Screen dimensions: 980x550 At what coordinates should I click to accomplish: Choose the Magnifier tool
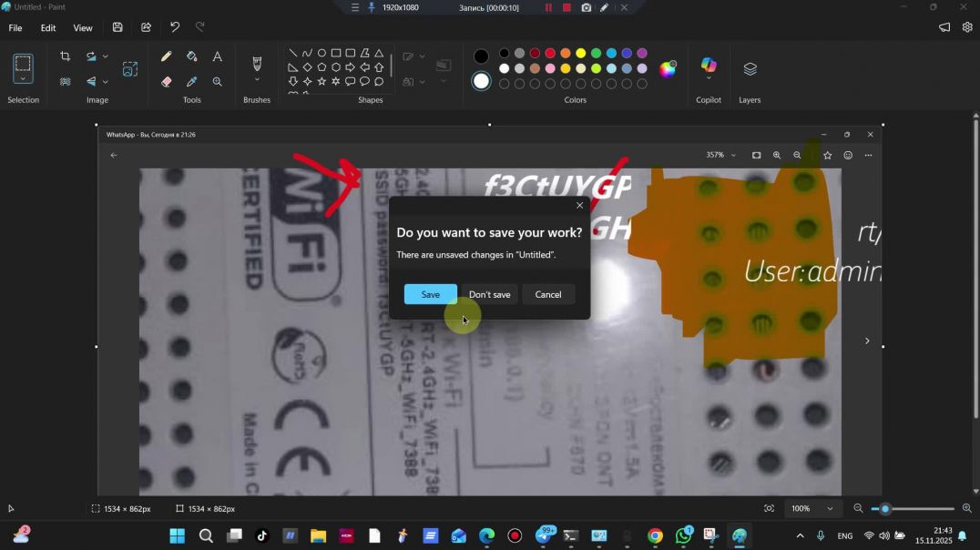(x=217, y=81)
